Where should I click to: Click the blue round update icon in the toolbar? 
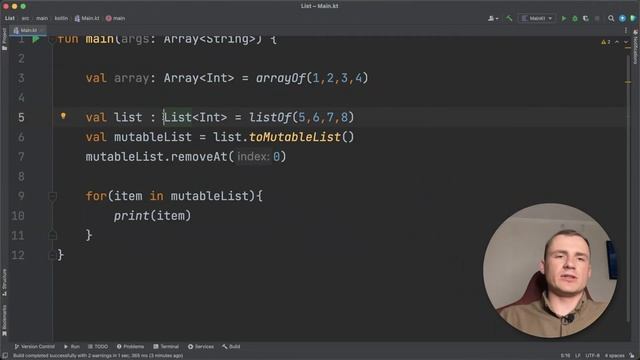(622, 18)
